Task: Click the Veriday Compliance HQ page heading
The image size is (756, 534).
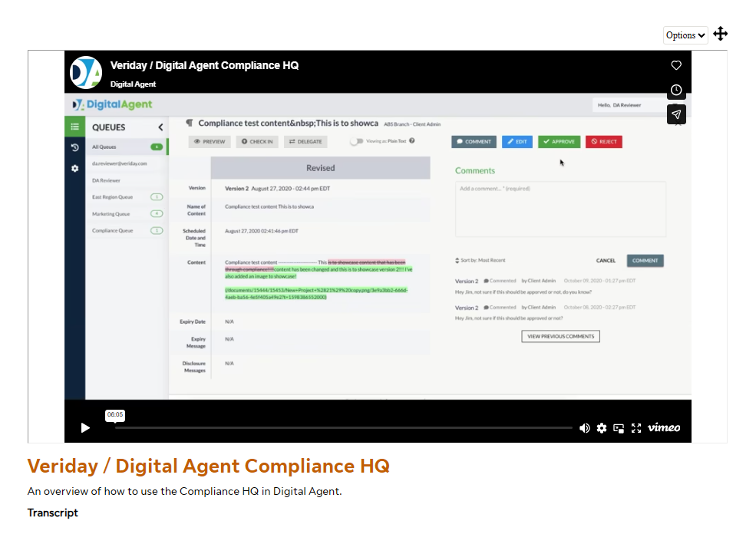Action: point(208,466)
